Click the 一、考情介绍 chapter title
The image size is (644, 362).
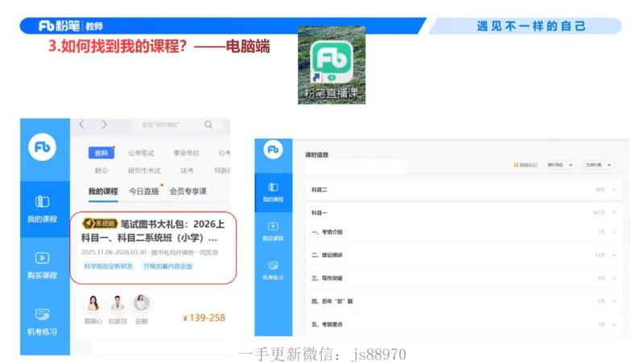coord(327,232)
